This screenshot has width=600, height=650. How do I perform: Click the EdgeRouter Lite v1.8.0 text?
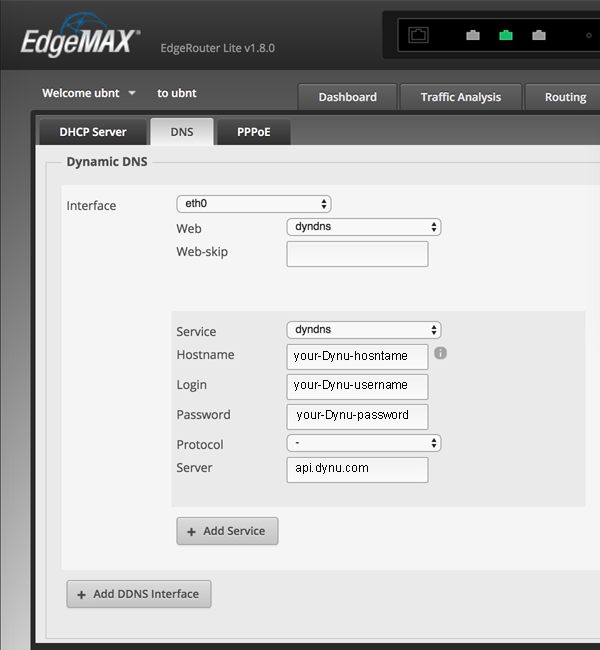[218, 48]
